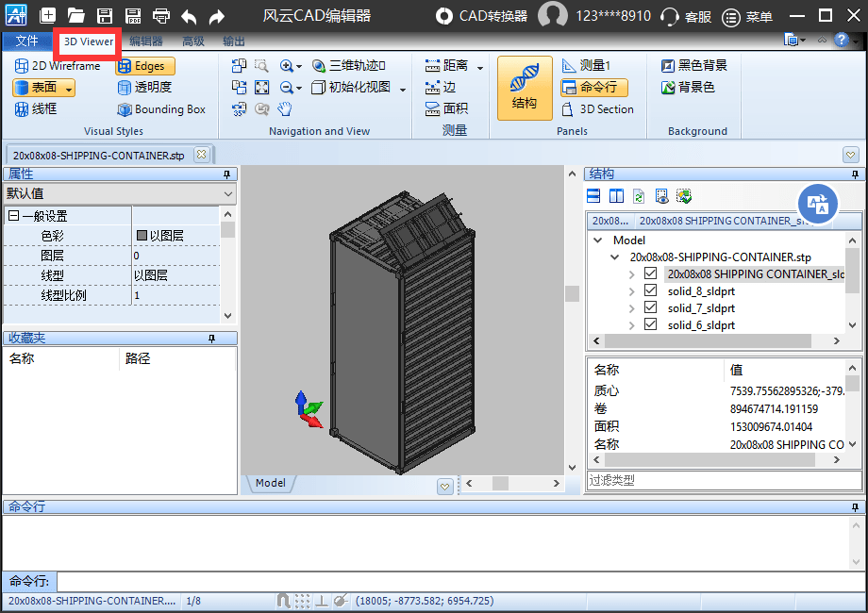868x613 pixels.
Task: Uncheck the solid_8_sldprt checkbox
Action: [x=650, y=290]
